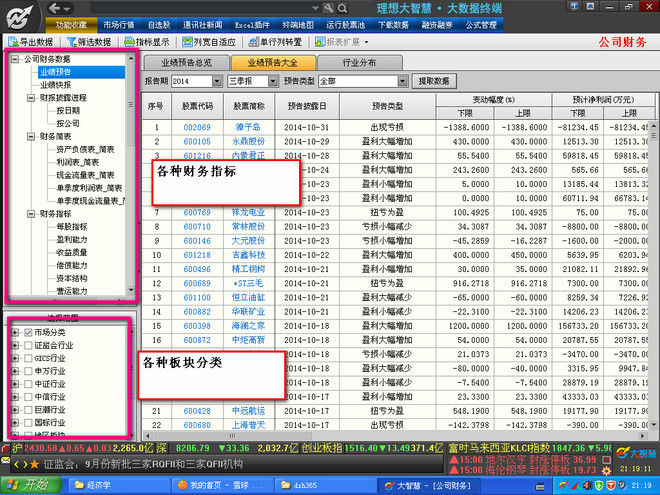This screenshot has width=660, height=495.
Task: Collapse the 财报披露进程 tree node
Action: click(x=31, y=98)
